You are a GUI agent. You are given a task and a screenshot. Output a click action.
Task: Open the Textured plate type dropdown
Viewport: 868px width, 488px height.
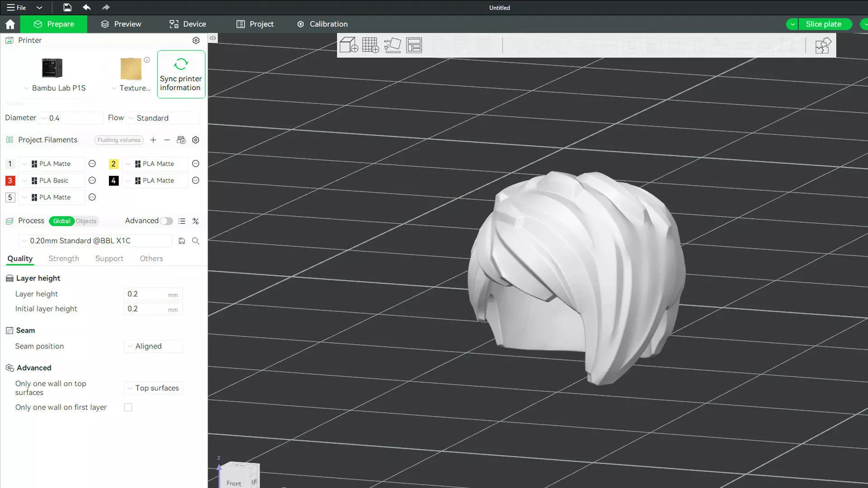tap(131, 88)
